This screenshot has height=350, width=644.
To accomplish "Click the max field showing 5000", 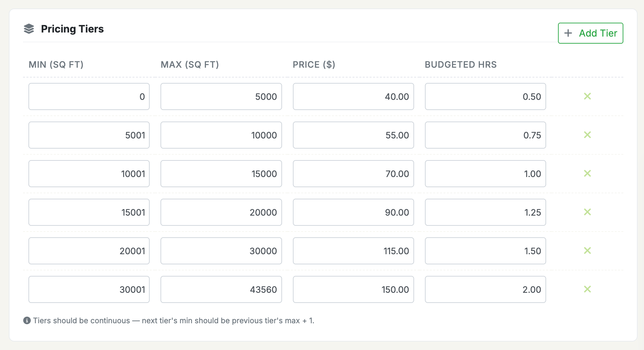I will (x=221, y=96).
